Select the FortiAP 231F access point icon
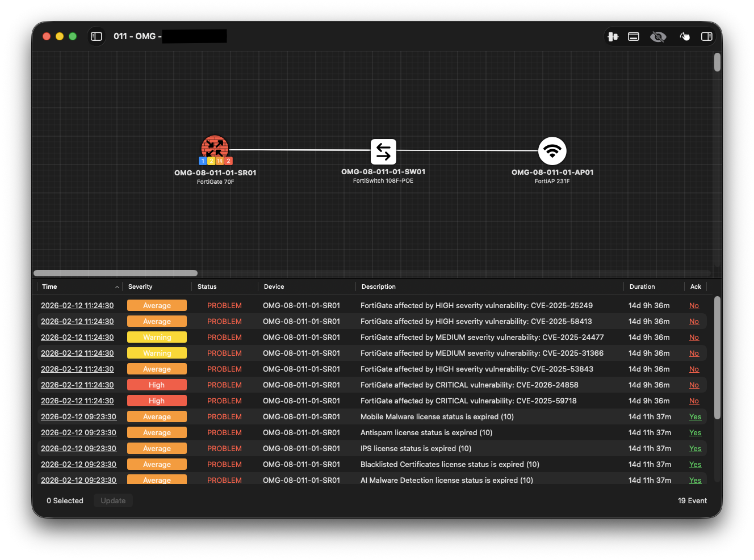Viewport: 754px width, 560px height. pos(552,151)
